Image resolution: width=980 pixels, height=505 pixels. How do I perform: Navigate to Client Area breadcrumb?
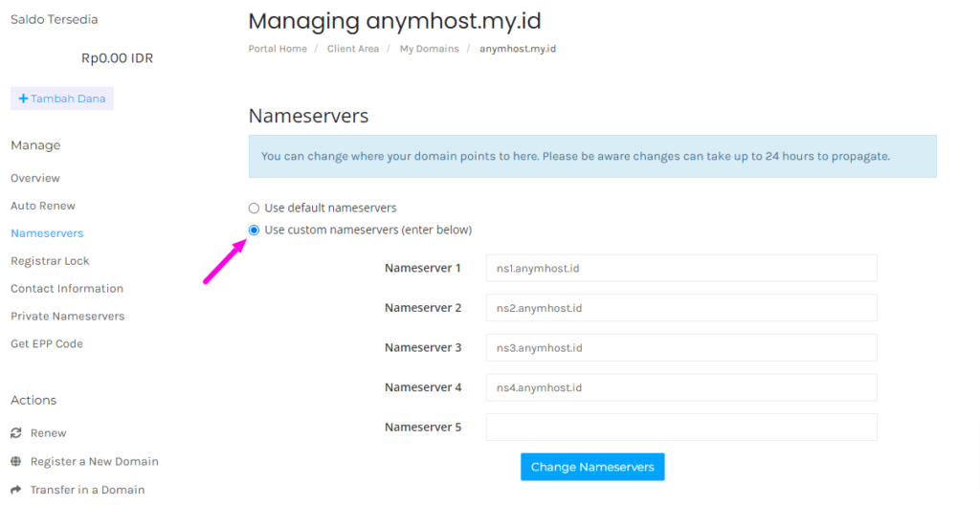[353, 49]
